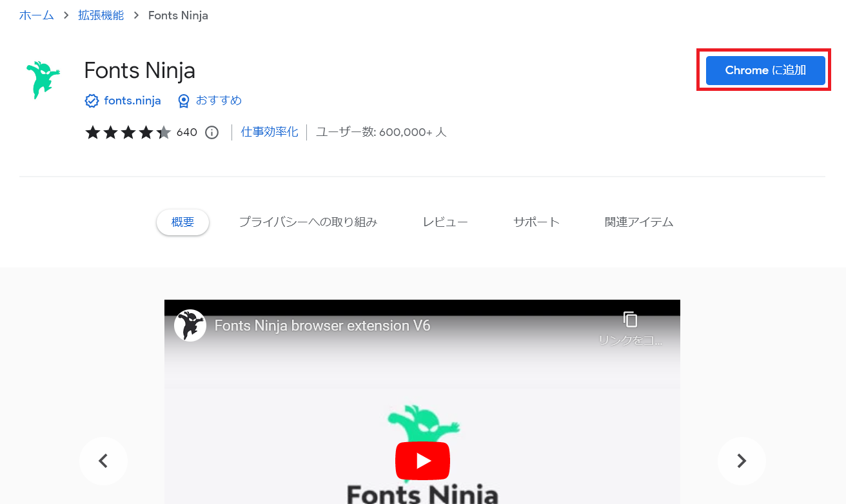Add the extension with Chrome に追加
Image resolution: width=846 pixels, height=504 pixels.
(765, 70)
